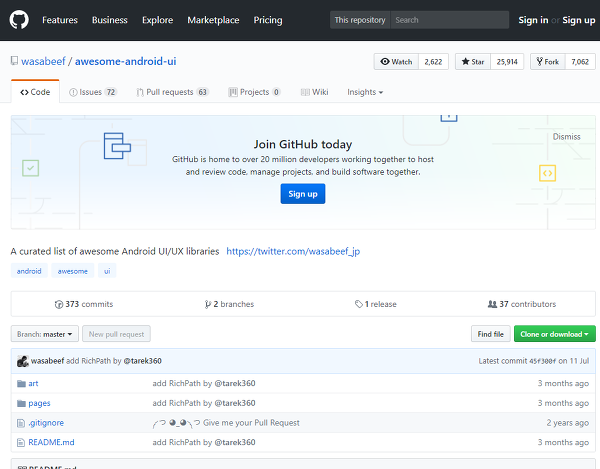Screen dimensions: 600x469
Task: Click the .gitignore file icon
Action: (21, 423)
